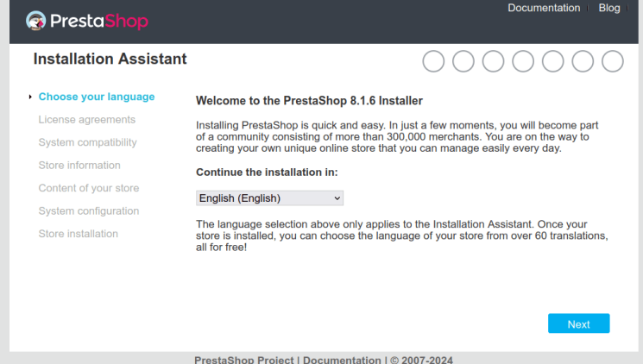The width and height of the screenshot is (643, 364).
Task: Click the second progress step circle
Action: pos(463,61)
